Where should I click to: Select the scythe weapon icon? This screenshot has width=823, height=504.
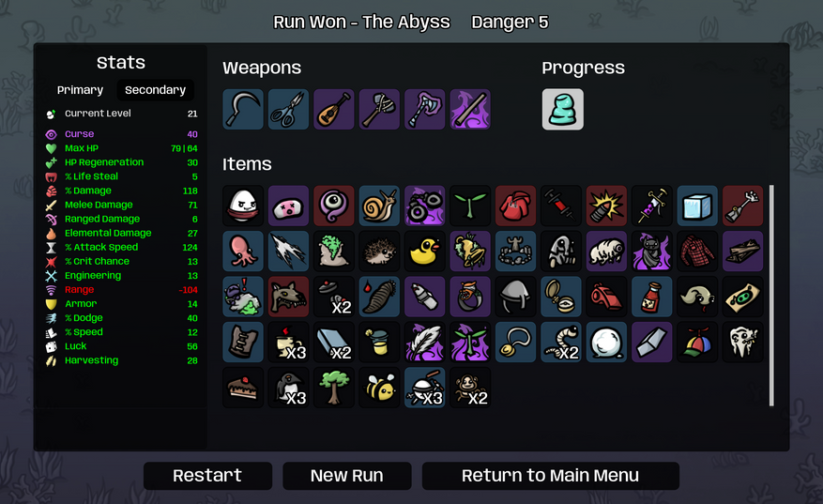click(x=243, y=109)
